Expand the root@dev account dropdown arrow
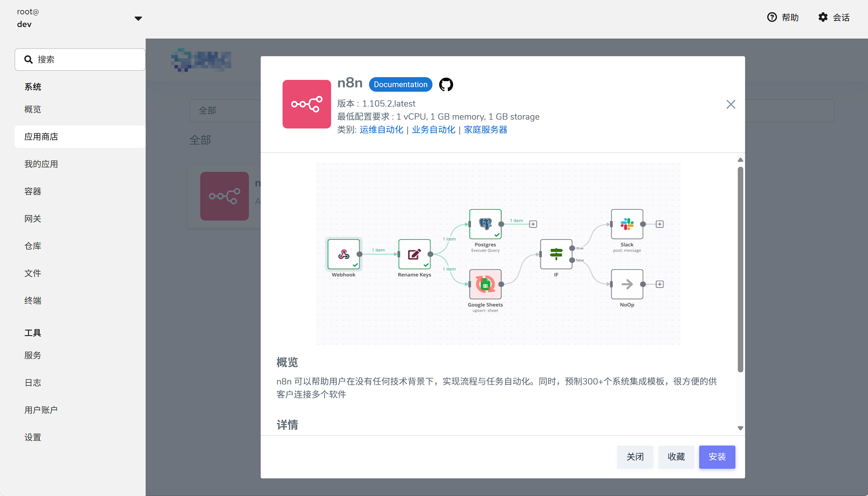This screenshot has height=496, width=868. (138, 19)
